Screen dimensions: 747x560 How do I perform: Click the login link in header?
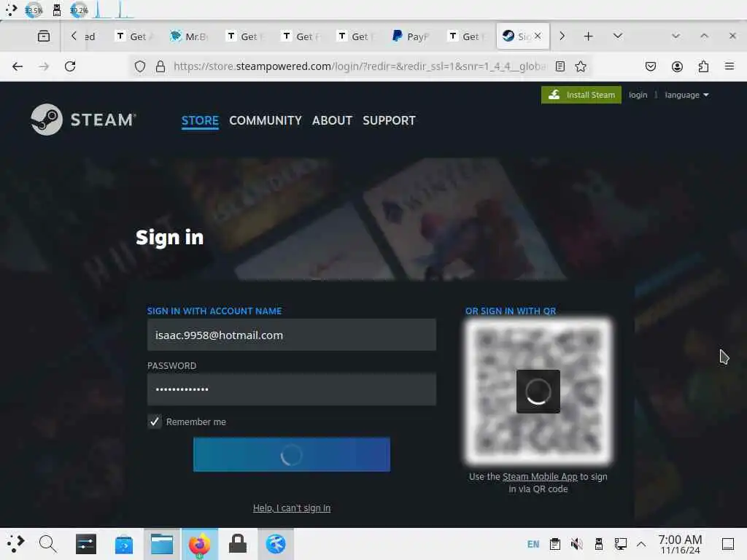638,96
